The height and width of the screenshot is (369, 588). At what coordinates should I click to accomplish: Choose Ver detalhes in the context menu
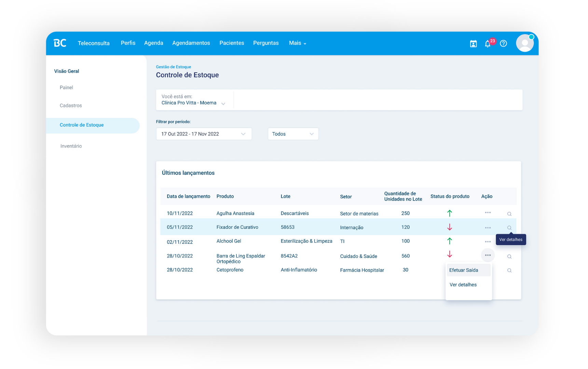[x=463, y=285]
